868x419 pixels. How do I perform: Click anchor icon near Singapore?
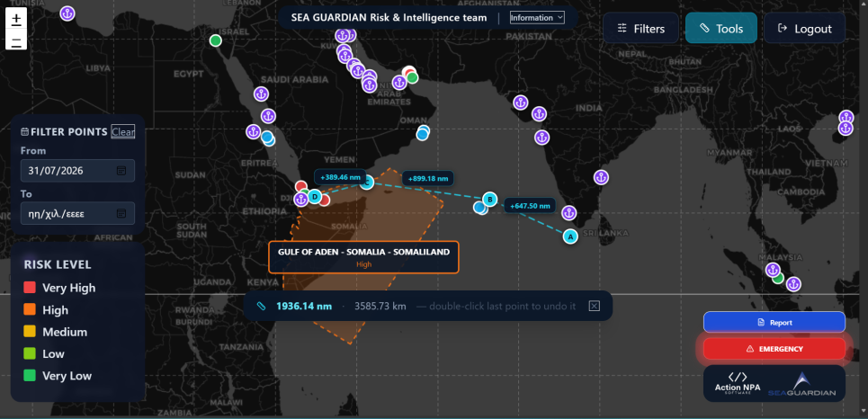(794, 284)
